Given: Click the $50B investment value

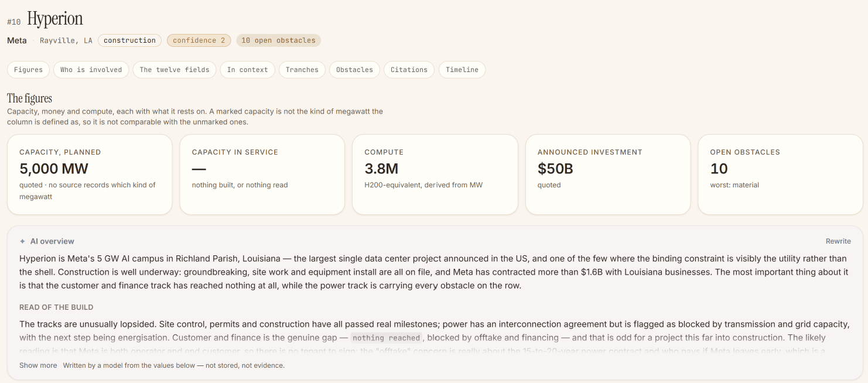Looking at the screenshot, I should [x=555, y=169].
